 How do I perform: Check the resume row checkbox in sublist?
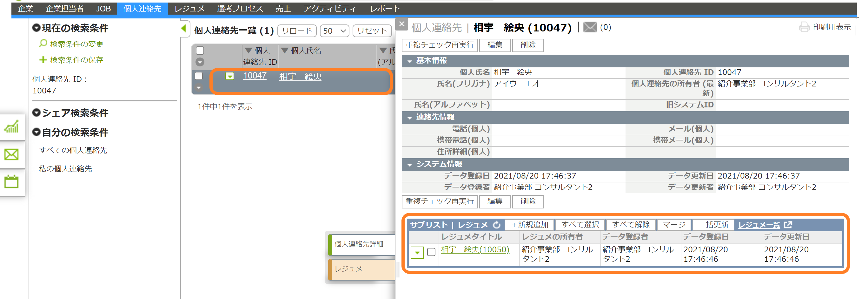431,252
